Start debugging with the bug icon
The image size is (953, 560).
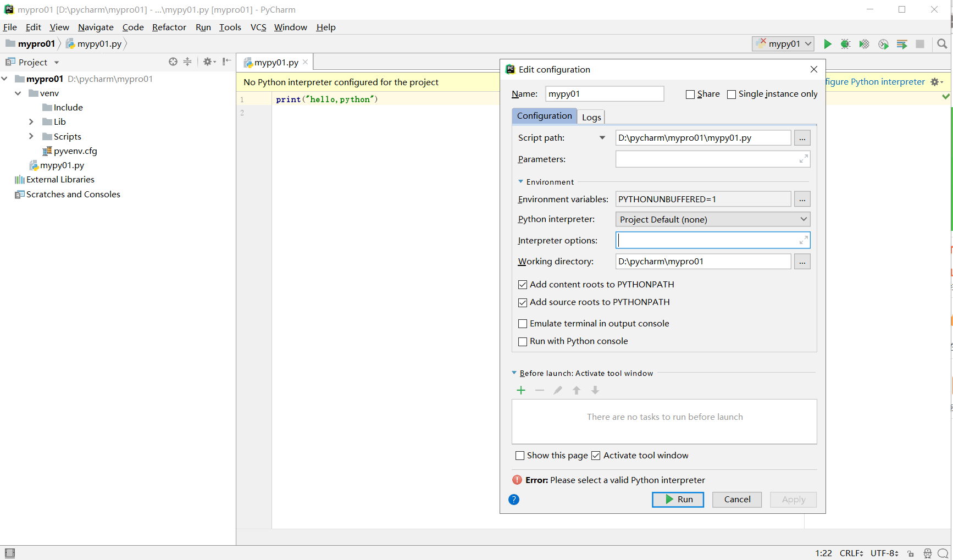pyautogui.click(x=846, y=44)
